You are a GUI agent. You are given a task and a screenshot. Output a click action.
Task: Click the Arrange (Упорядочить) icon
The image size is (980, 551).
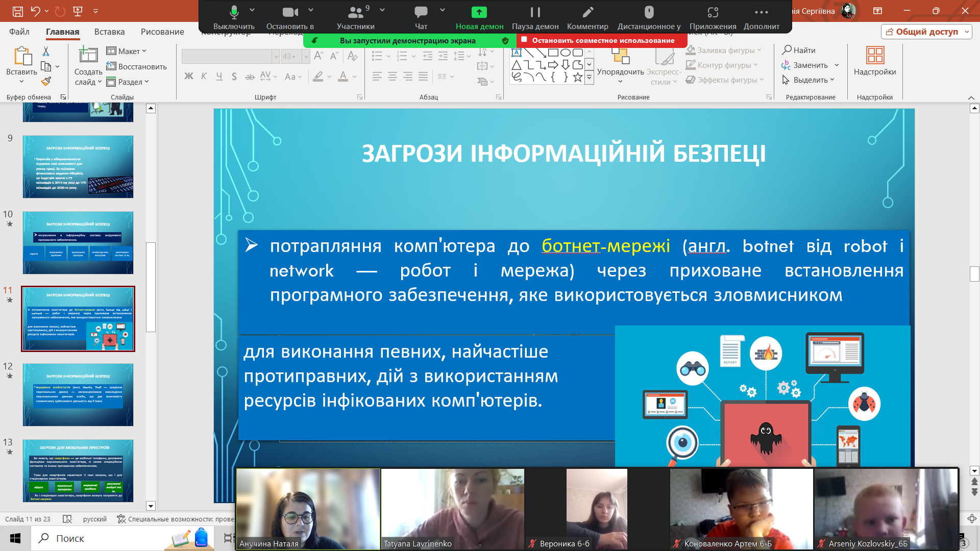pyautogui.click(x=620, y=56)
